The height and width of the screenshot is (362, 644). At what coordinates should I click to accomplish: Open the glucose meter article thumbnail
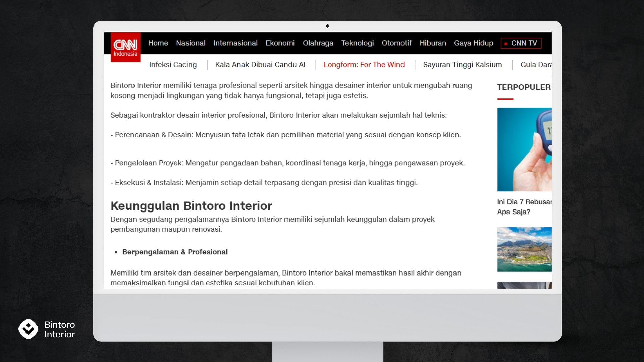[524, 149]
